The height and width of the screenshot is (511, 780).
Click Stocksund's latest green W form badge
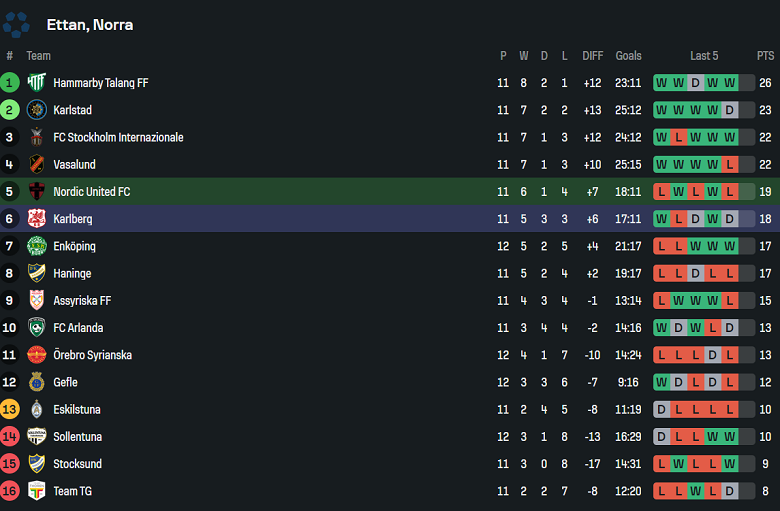[730, 464]
